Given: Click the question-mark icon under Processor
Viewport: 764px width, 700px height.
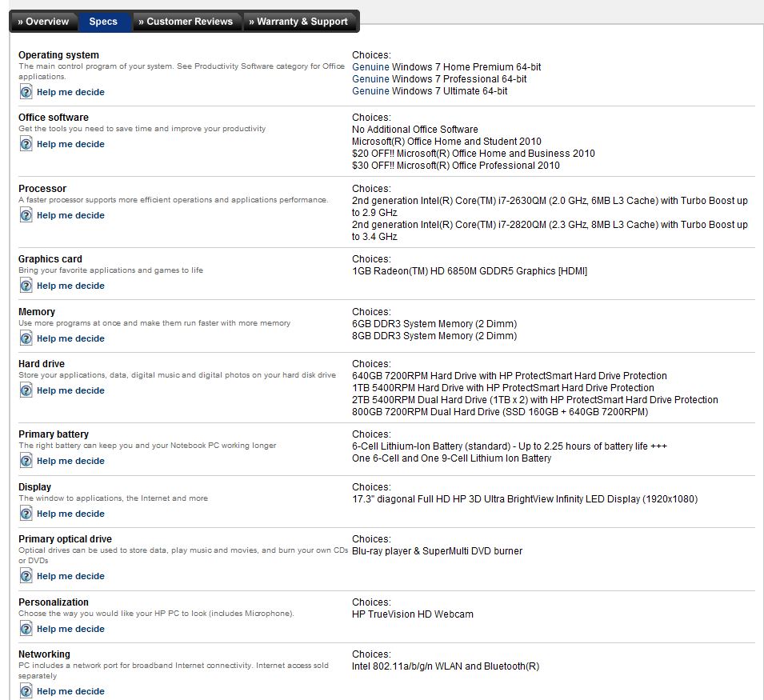Looking at the screenshot, I should coord(26,215).
